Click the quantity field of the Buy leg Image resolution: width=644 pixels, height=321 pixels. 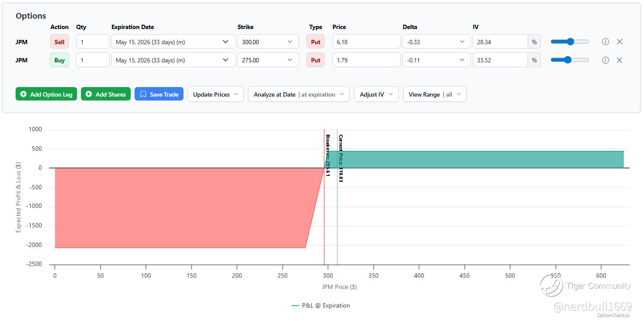(93, 60)
